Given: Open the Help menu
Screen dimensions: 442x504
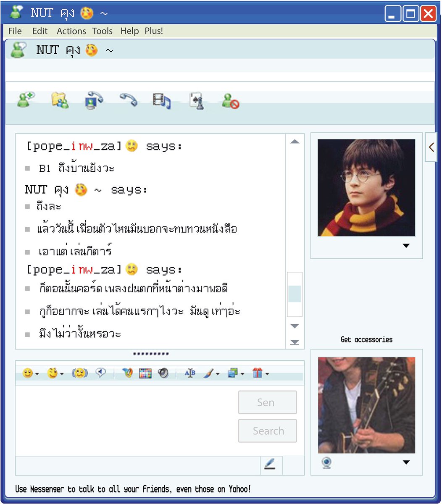Looking at the screenshot, I should [129, 31].
